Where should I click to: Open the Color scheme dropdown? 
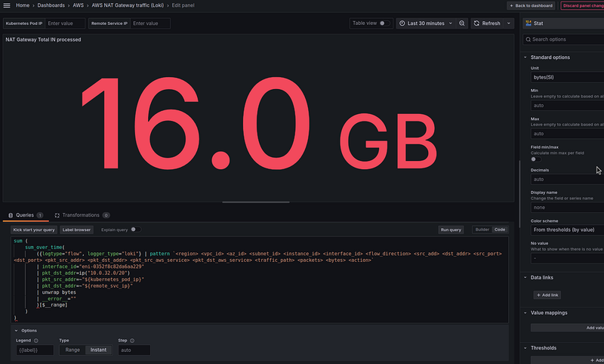tap(568, 230)
